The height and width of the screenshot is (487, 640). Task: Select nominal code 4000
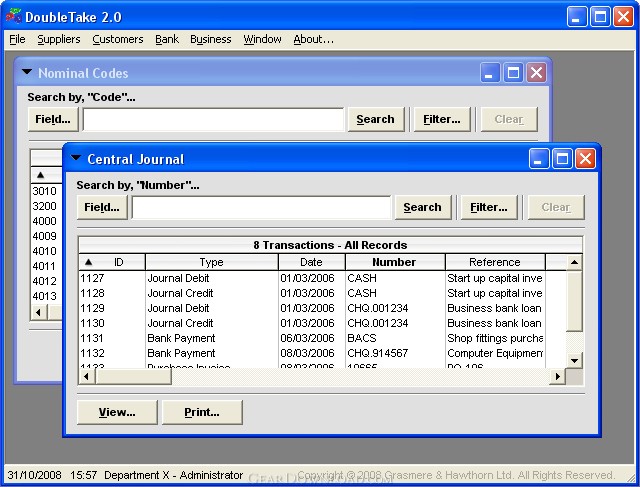click(44, 221)
